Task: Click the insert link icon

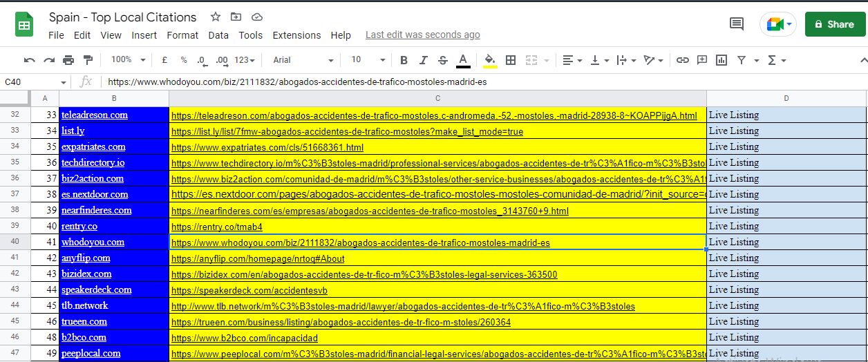Action: click(682, 60)
